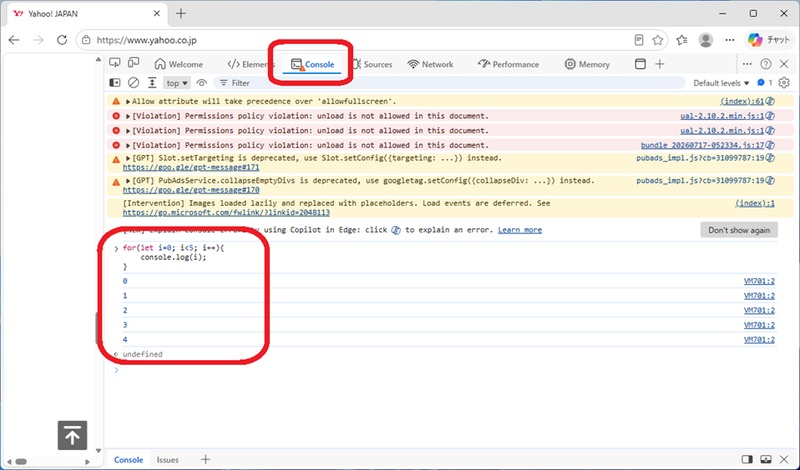Switch to the Performance tab
The height and width of the screenshot is (470, 800).
click(508, 64)
